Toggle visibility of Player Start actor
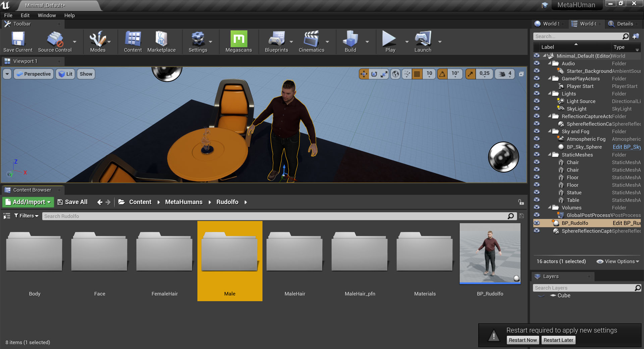The width and height of the screenshot is (644, 349). pos(537,86)
